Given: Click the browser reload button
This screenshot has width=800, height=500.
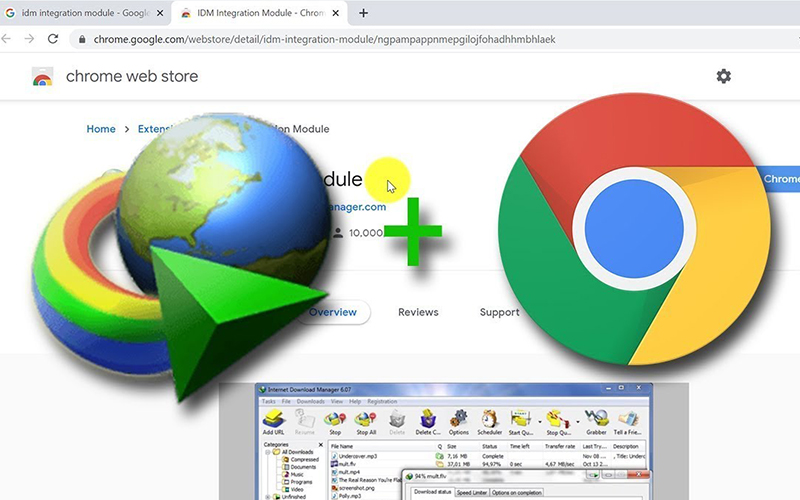Looking at the screenshot, I should pos(55,39).
